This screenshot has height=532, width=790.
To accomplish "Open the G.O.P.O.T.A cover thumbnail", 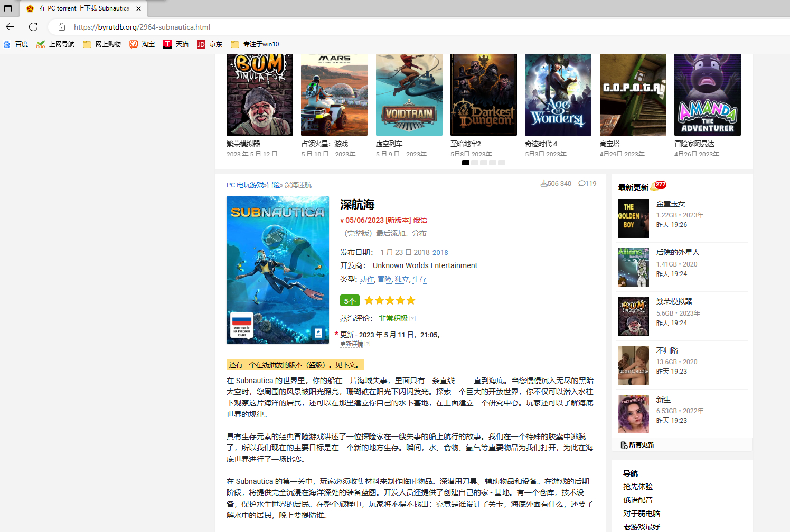I will pos(633,95).
